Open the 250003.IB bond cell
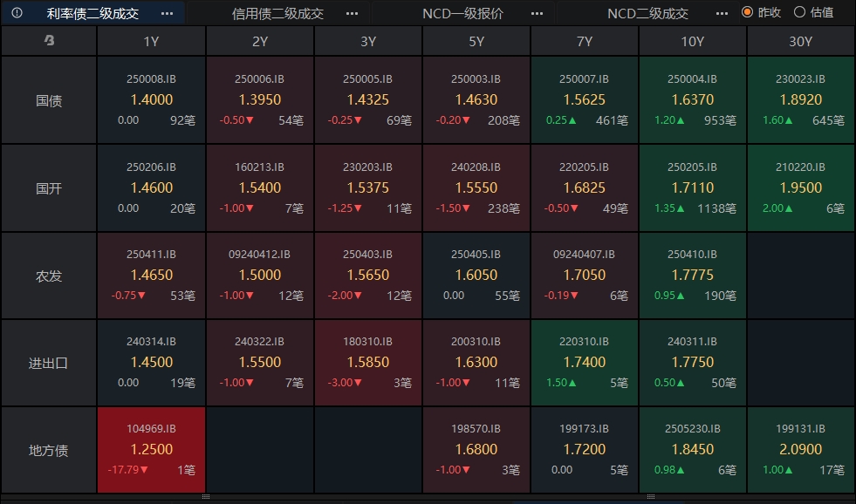856x504 pixels. 476,100
